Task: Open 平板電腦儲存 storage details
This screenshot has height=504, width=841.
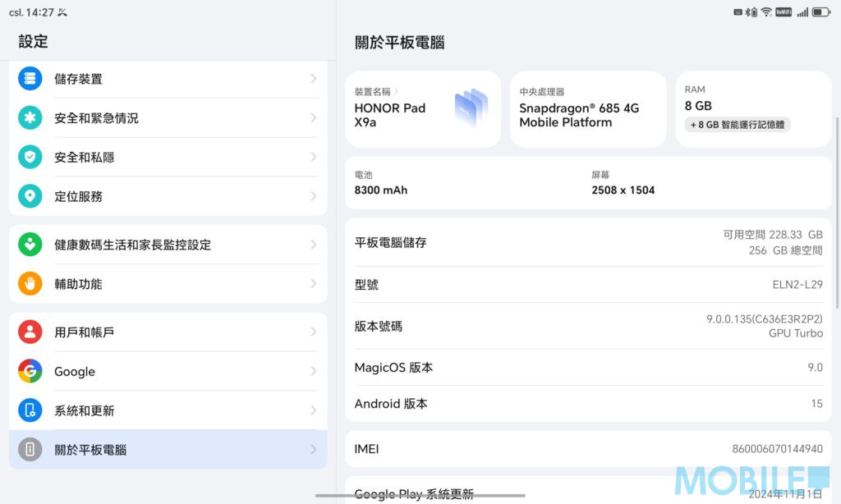Action: 588,243
